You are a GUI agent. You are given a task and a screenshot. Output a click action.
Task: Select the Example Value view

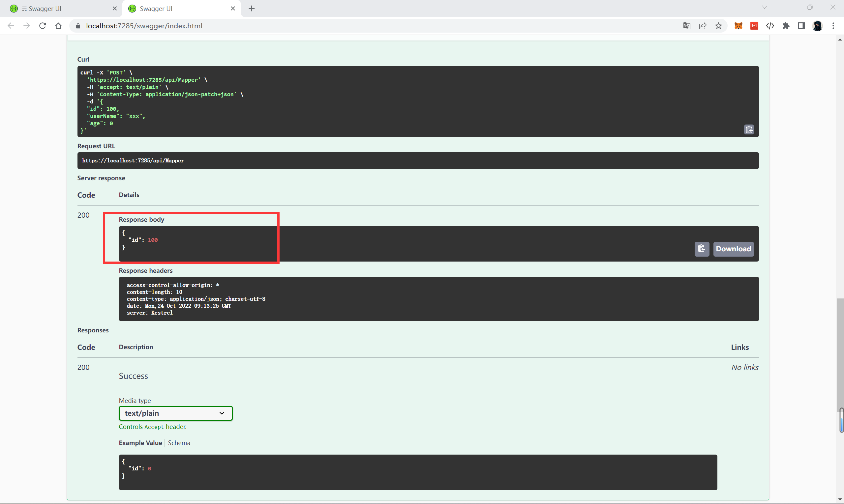click(140, 443)
